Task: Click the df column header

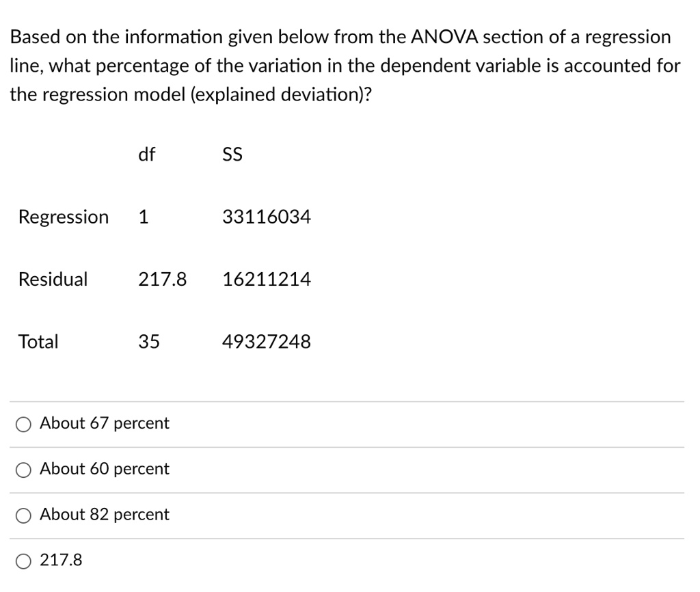Action: 146,154
